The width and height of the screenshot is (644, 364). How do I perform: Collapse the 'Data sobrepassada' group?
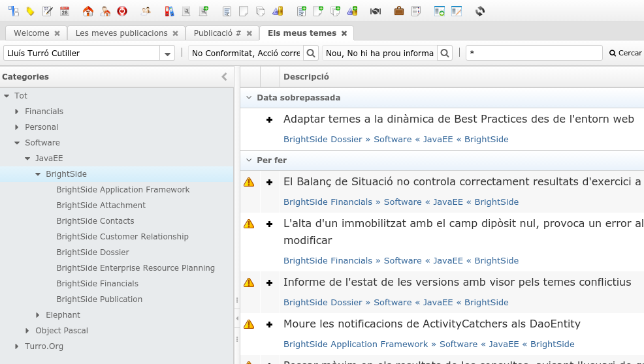tap(249, 98)
